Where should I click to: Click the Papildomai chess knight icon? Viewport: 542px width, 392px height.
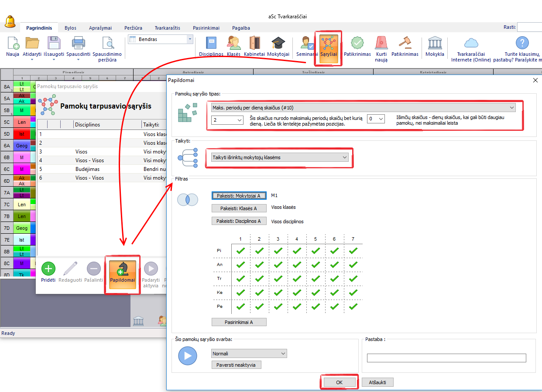122,269
